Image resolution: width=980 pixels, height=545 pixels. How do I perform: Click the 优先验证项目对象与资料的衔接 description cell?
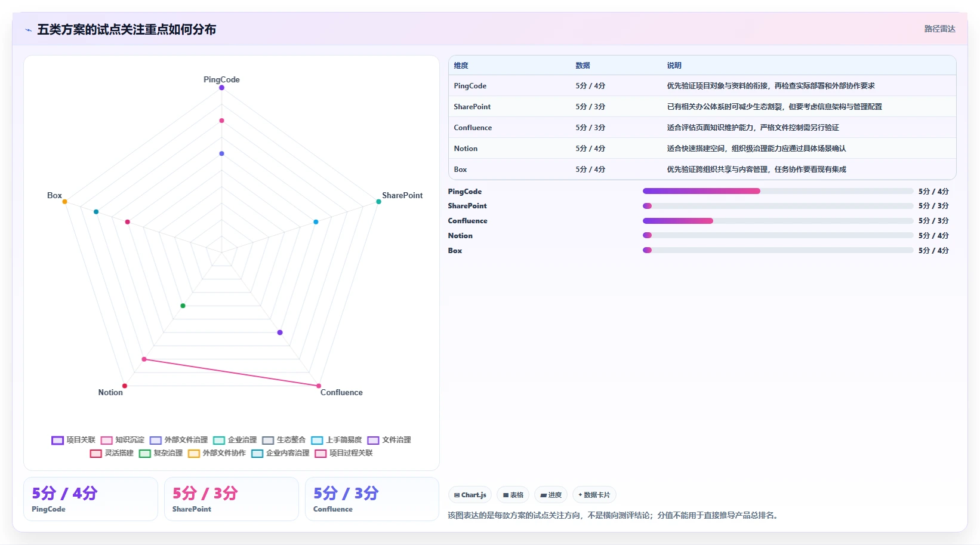click(771, 86)
